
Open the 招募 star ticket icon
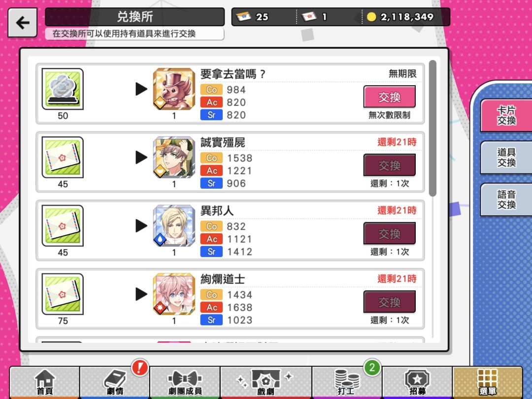[417, 382]
